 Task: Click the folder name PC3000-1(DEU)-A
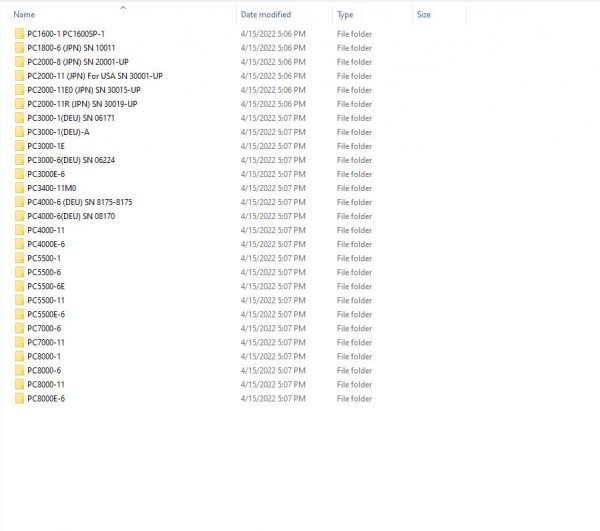pos(58,132)
